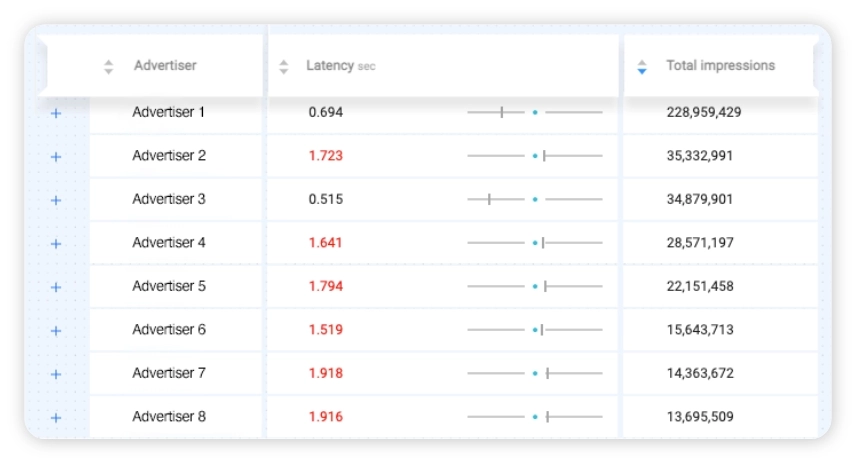The image size is (858, 466).
Task: Click the 228,959,429 impressions value
Action: point(704,112)
